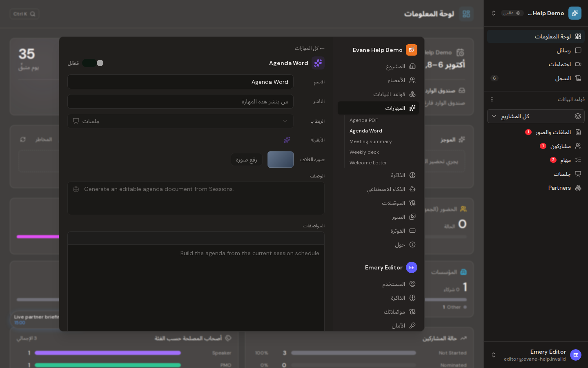Screen dimensions: 588x368
Task: Click the الفوترة billing card icon
Action: (x=412, y=231)
